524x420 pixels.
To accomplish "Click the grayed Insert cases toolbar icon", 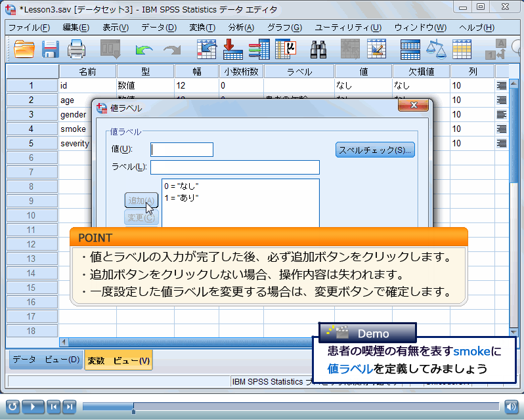I will click(x=350, y=49).
